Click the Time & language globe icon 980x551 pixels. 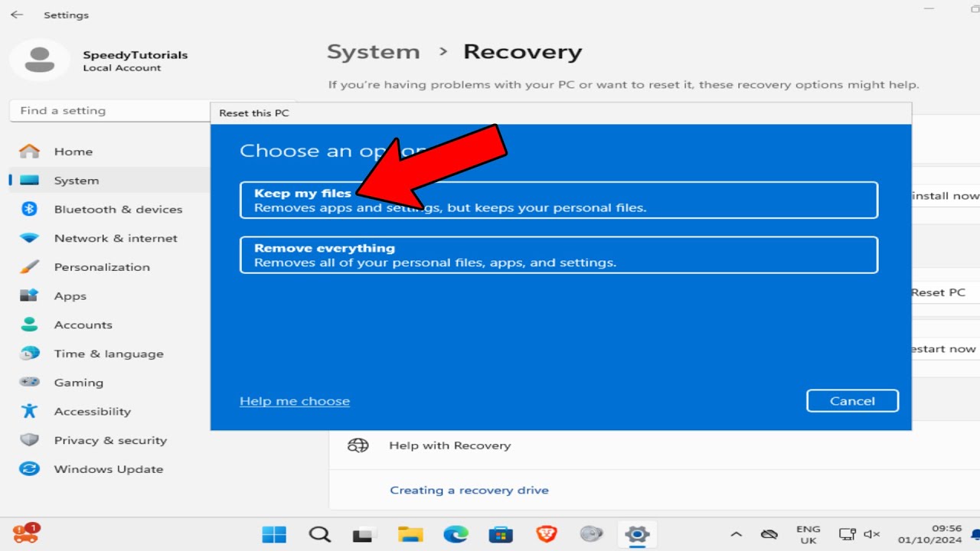29,354
